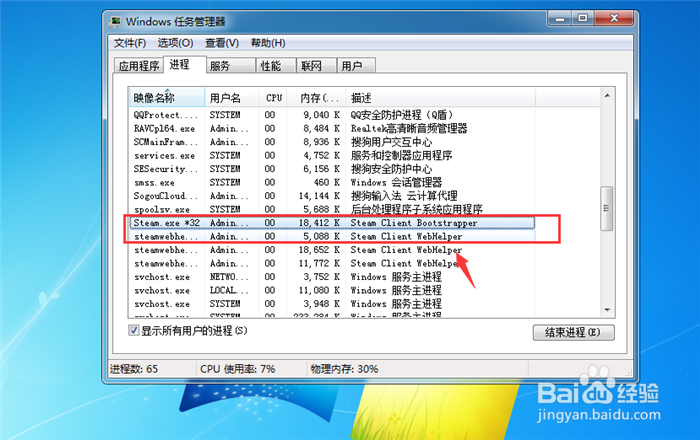Sort by 内存 column header
Viewport: 700px width, 440px height.
[x=316, y=98]
